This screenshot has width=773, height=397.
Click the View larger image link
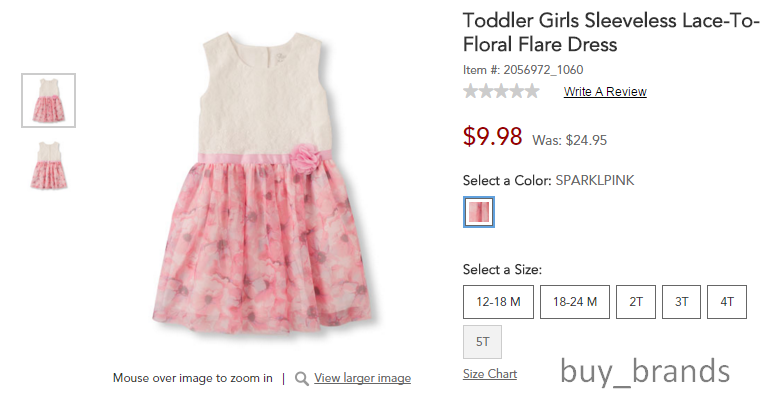362,378
